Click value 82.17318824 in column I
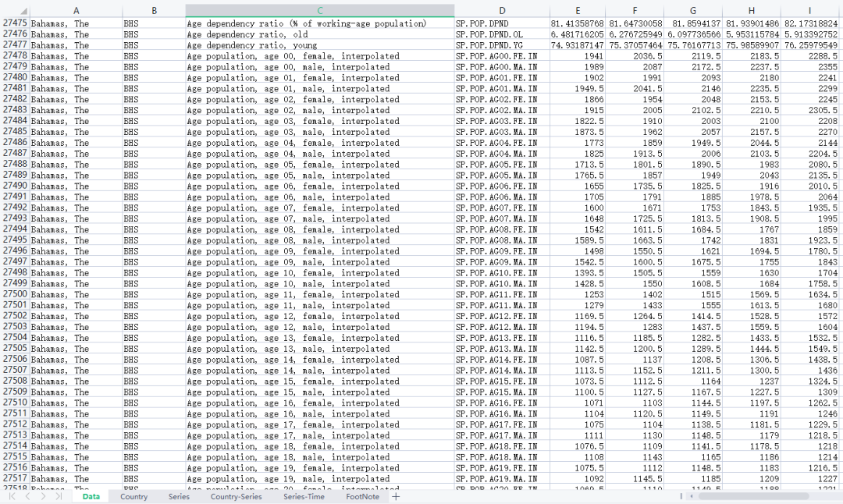Viewport: 843px width, 504px height. (809, 23)
